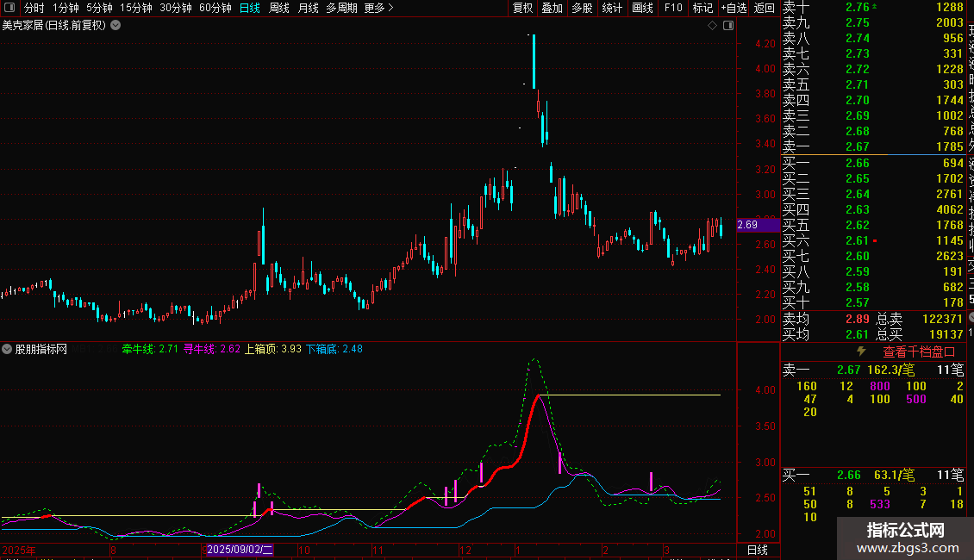974x560 pixels.
Task: Click month 12 on the time axis
Action: tap(465, 550)
